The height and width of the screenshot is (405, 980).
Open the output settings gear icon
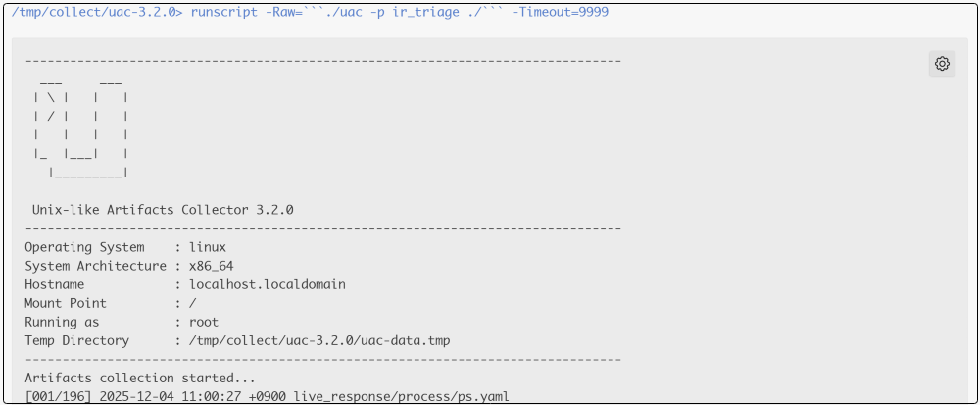(x=942, y=64)
